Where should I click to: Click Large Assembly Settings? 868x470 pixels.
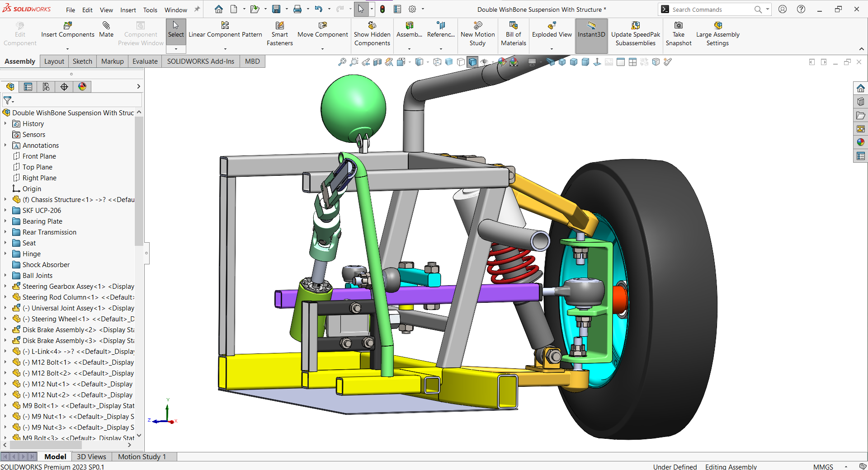[x=717, y=34]
